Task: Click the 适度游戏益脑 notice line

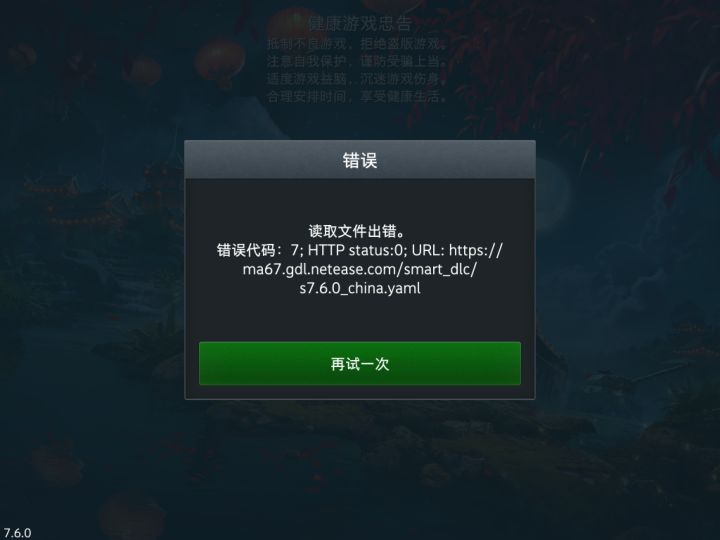Action: click(356, 79)
